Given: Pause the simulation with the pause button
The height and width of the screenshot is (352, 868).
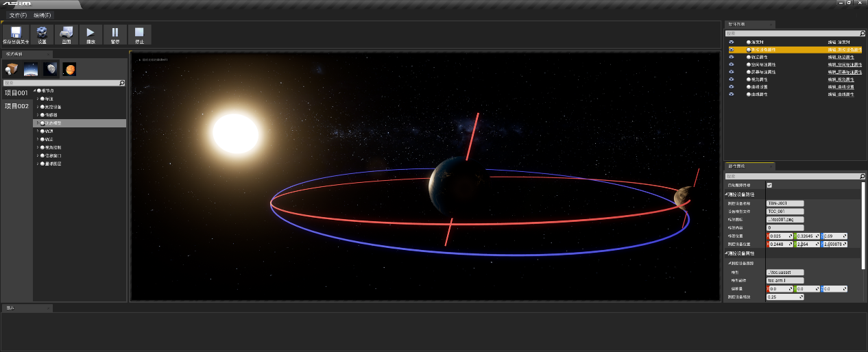Looking at the screenshot, I should click(114, 32).
